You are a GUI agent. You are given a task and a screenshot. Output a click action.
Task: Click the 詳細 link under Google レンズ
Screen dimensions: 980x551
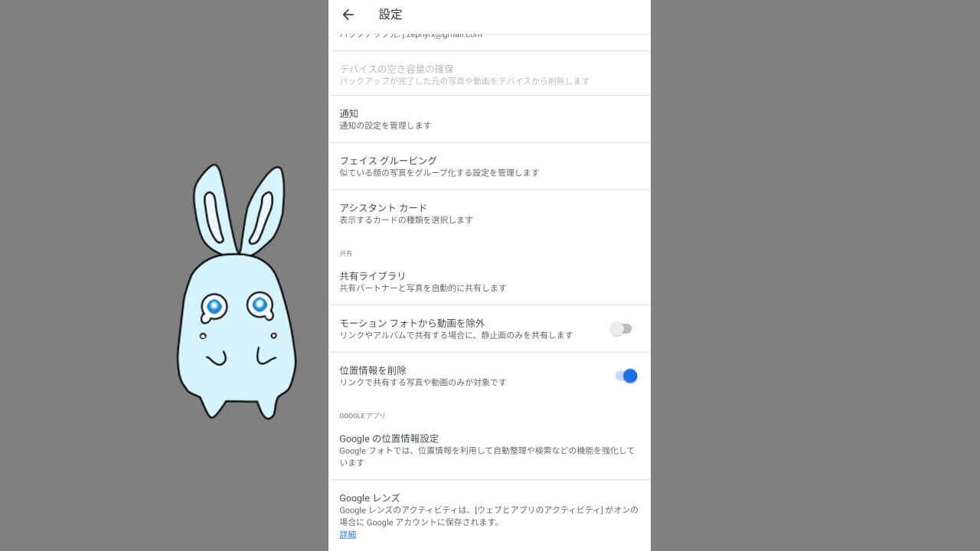(348, 535)
